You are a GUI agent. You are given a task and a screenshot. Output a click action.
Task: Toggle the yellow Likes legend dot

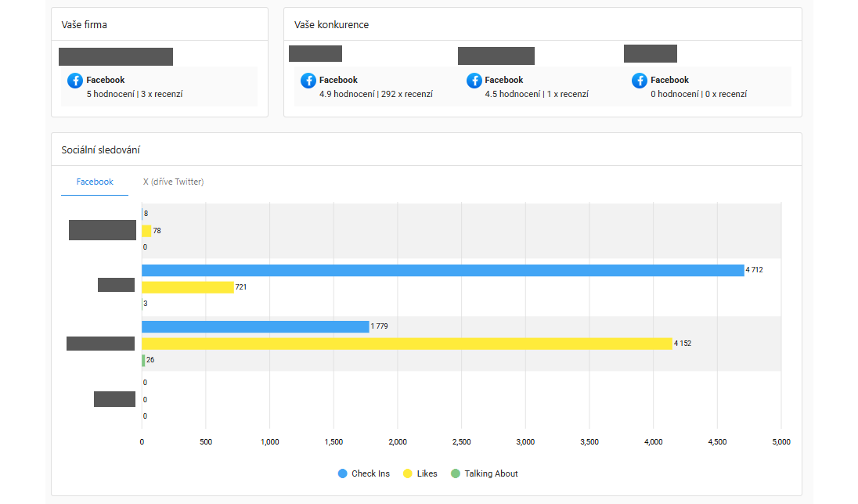pos(407,473)
